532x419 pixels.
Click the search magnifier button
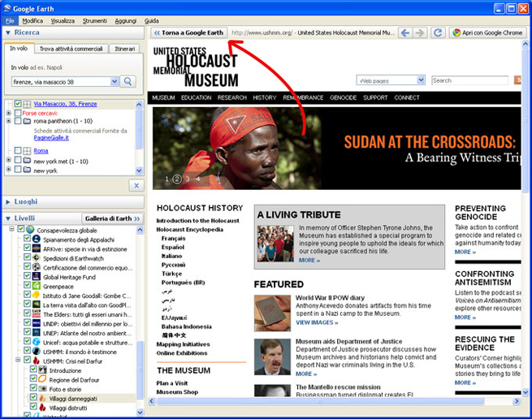(128, 81)
